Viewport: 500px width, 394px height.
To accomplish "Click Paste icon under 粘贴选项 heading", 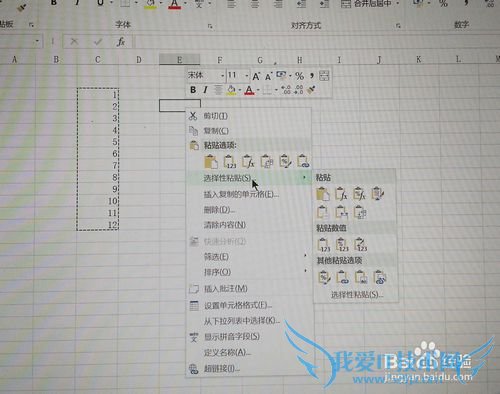I will coord(211,162).
